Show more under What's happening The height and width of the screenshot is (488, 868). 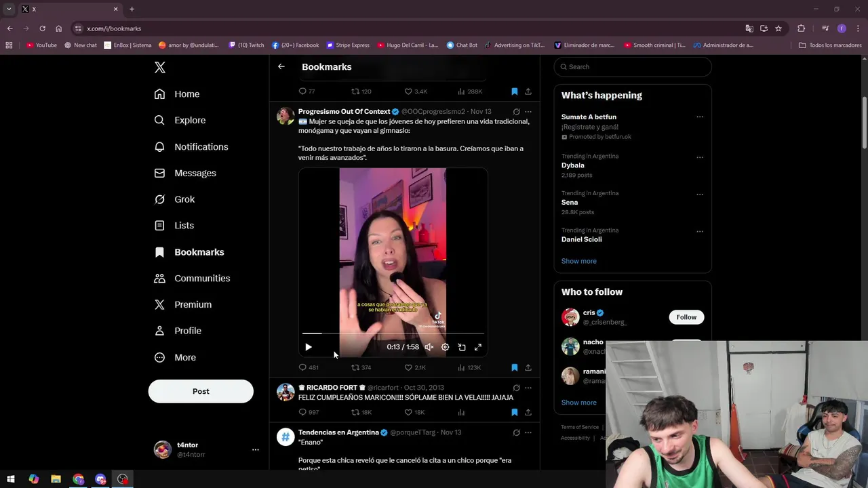[x=579, y=261]
